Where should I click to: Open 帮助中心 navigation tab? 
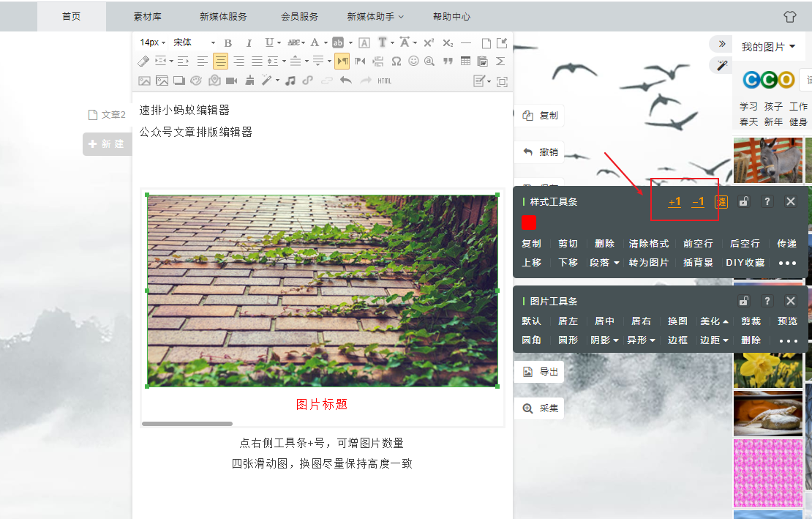[x=451, y=17]
